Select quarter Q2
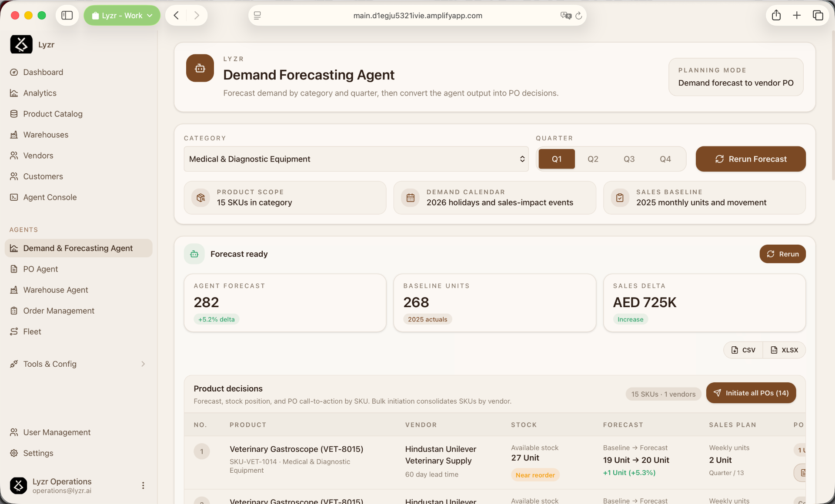Viewport: 835px width, 504px height. pyautogui.click(x=593, y=159)
